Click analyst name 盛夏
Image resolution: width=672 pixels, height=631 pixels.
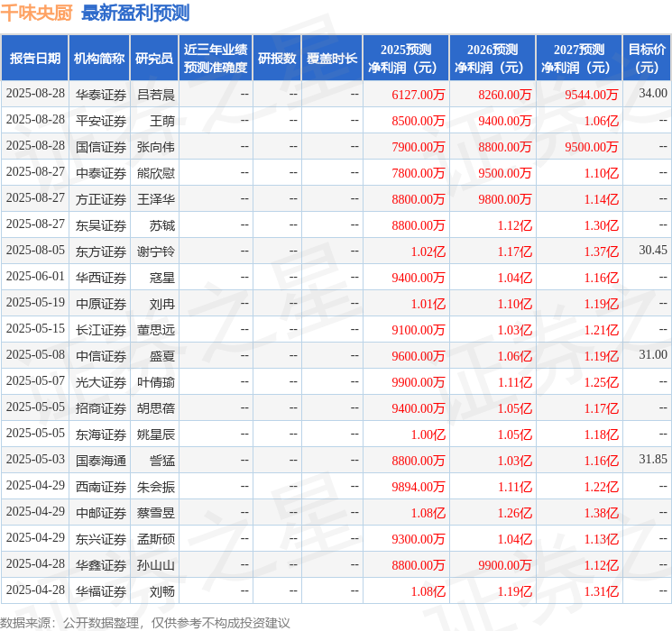click(x=162, y=356)
